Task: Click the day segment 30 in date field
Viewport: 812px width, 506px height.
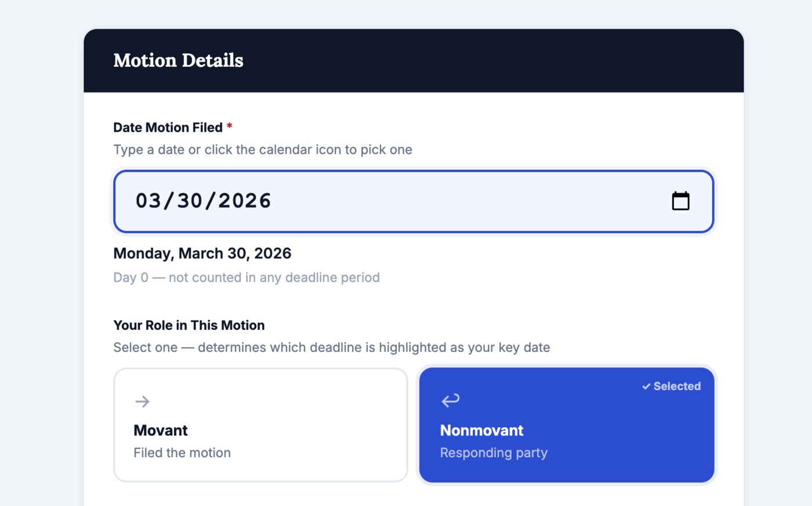Action: click(x=190, y=201)
